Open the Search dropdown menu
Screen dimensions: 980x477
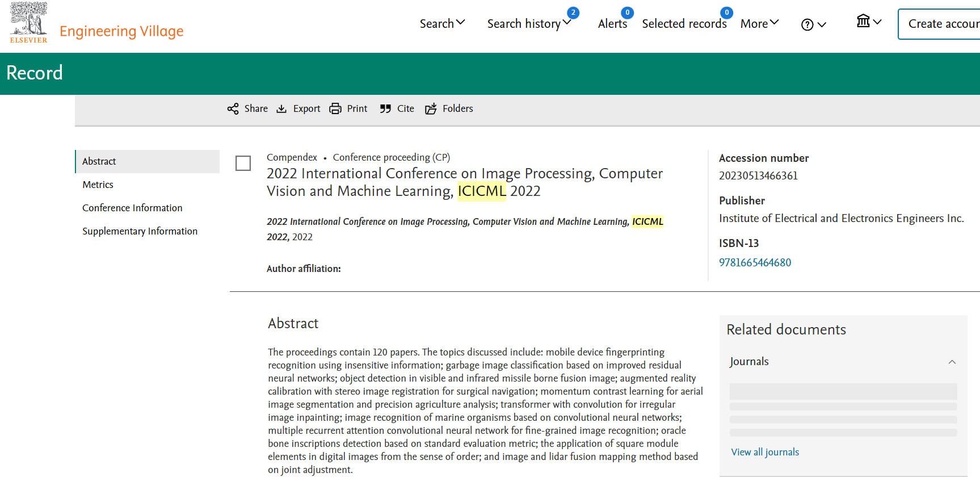coord(442,23)
